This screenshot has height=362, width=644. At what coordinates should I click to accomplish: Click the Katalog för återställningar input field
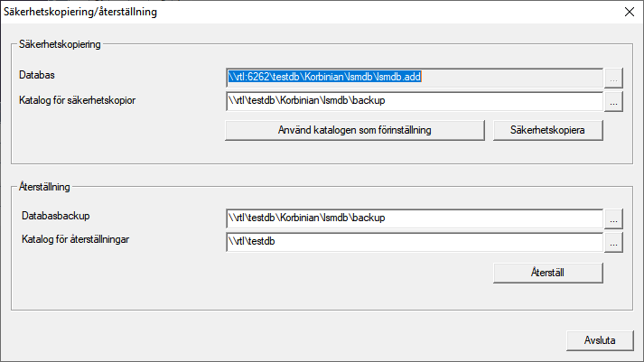(414, 243)
